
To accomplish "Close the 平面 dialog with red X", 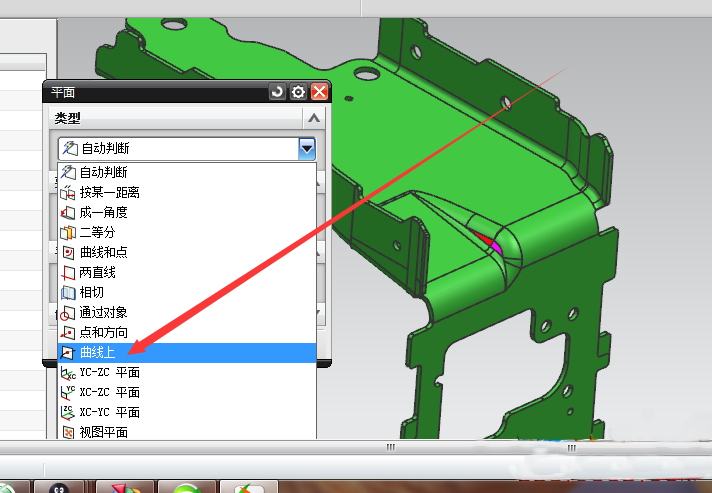I will pos(319,92).
